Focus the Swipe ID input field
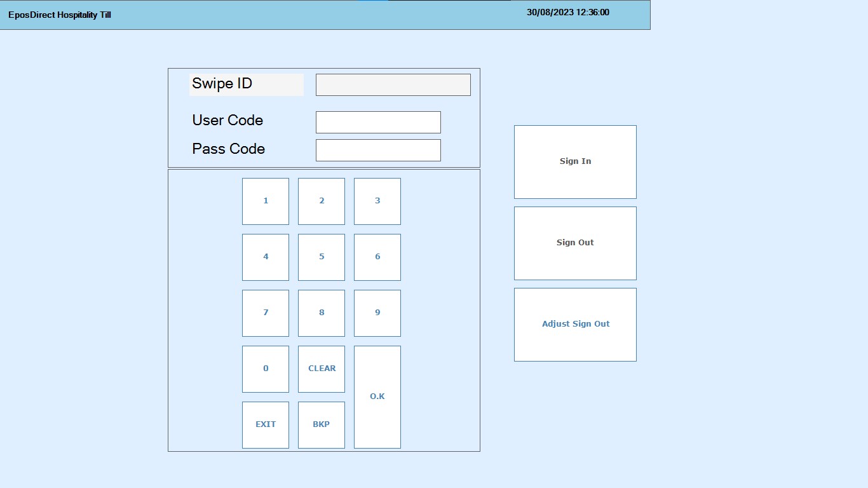Screen dimensions: 868x488 [393, 85]
